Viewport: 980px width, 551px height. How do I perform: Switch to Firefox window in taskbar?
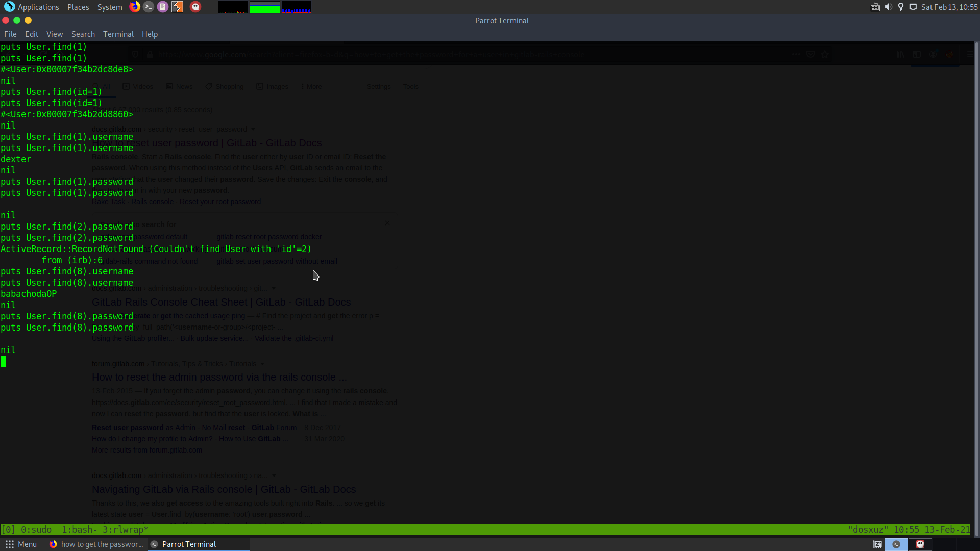pos(97,544)
